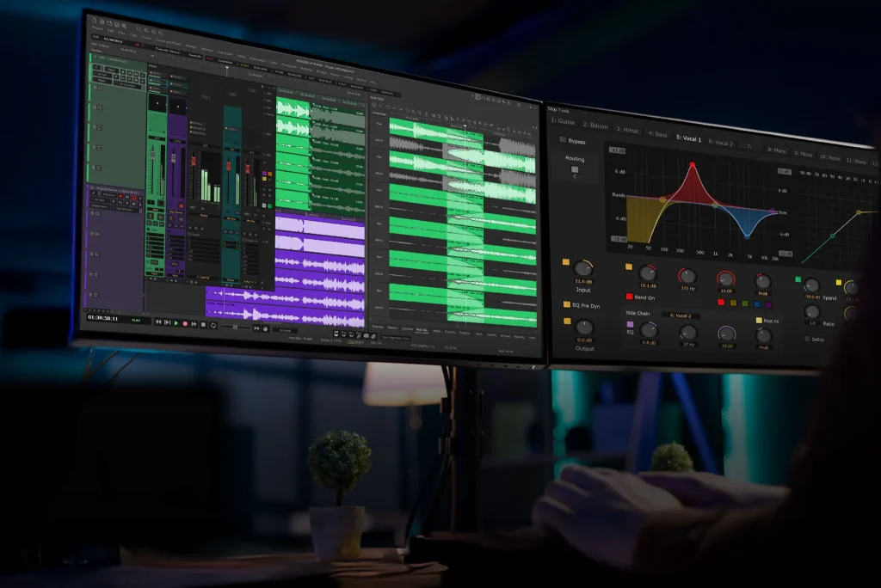This screenshot has width=881, height=588.
Task: Hit the Stop transport button
Action: 203,324
